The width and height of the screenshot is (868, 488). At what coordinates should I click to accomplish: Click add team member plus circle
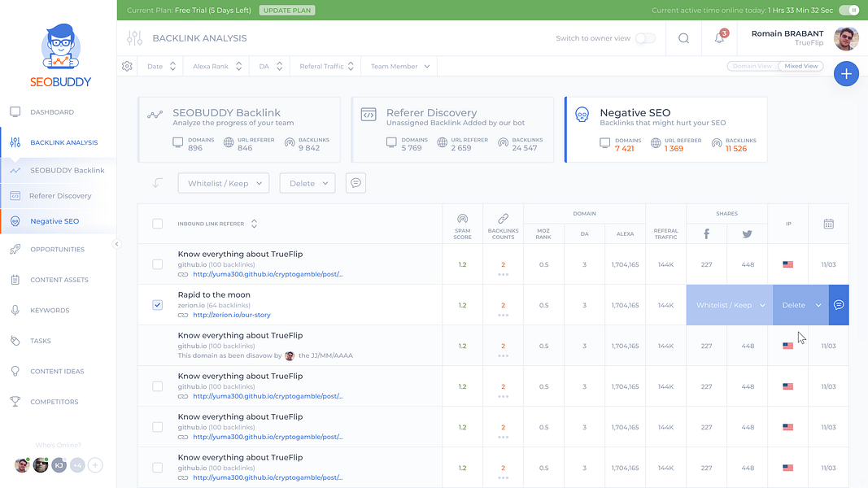(x=95, y=465)
